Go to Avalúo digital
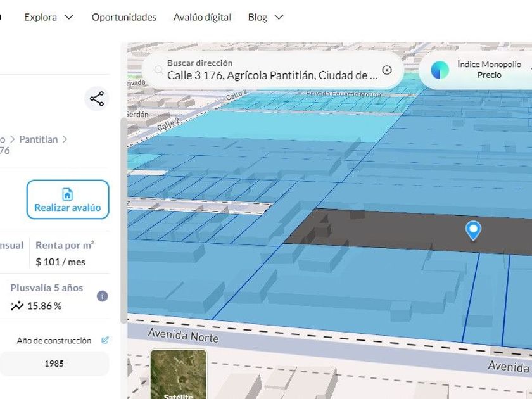Viewport: 532px width, 399px height. tap(202, 17)
